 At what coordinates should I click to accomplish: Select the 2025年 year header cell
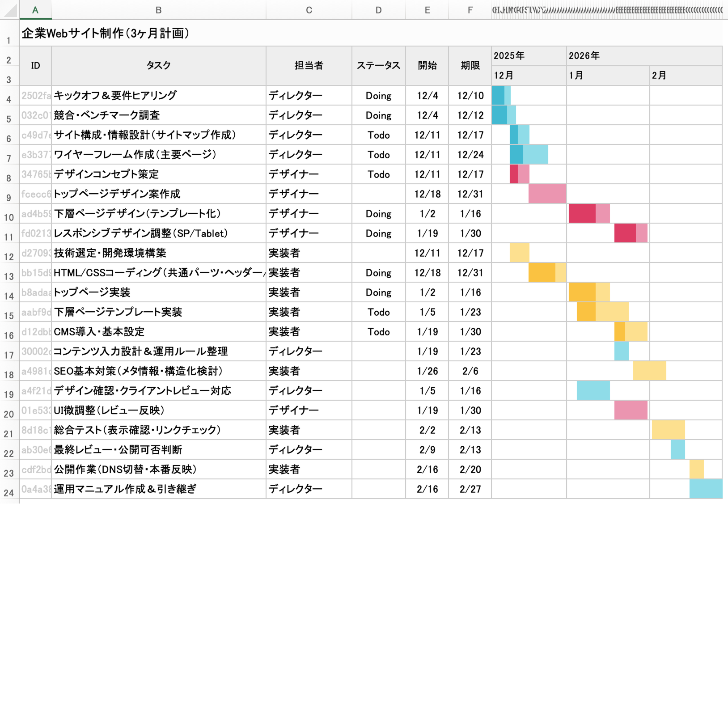[x=528, y=56]
